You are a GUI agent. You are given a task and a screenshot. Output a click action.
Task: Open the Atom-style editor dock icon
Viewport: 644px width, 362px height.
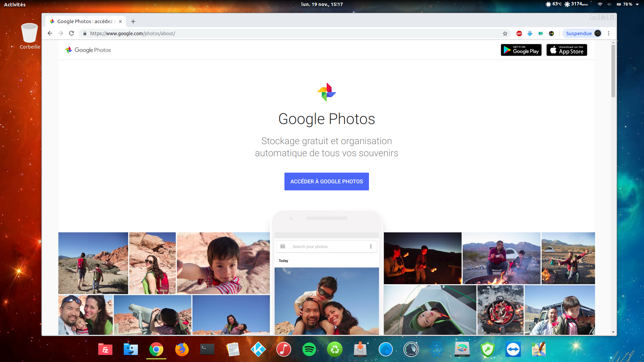click(437, 350)
